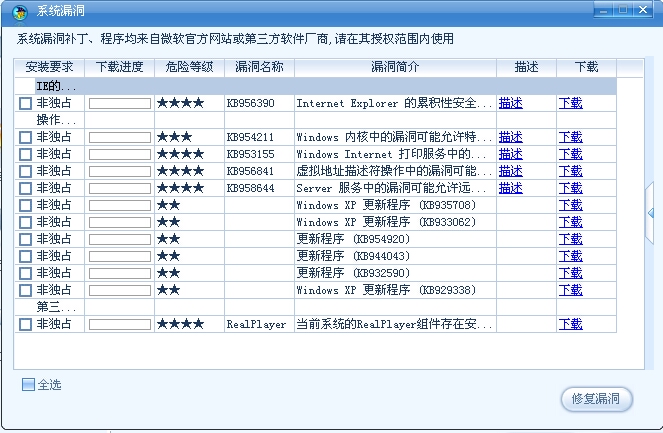
Task: Click 下载 link for KB956390
Action: [x=570, y=103]
